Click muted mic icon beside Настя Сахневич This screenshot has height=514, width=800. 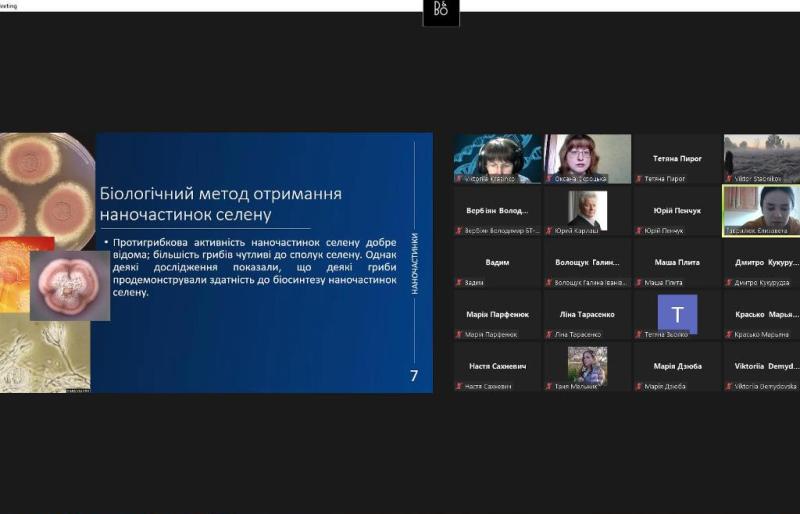pos(459,386)
